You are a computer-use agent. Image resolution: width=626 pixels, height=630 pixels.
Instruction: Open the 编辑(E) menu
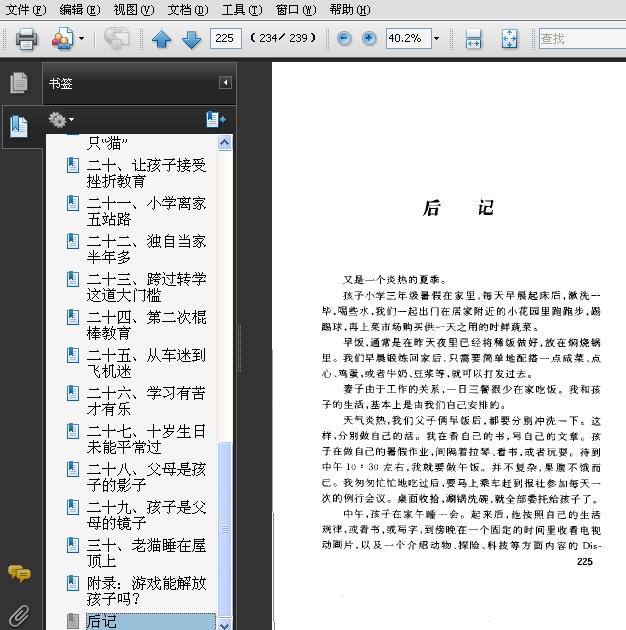coord(80,10)
